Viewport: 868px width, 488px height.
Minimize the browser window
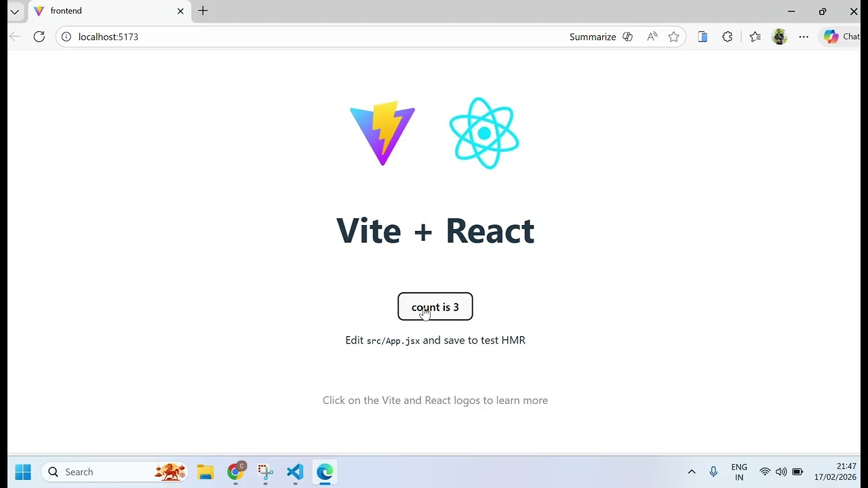coord(791,12)
